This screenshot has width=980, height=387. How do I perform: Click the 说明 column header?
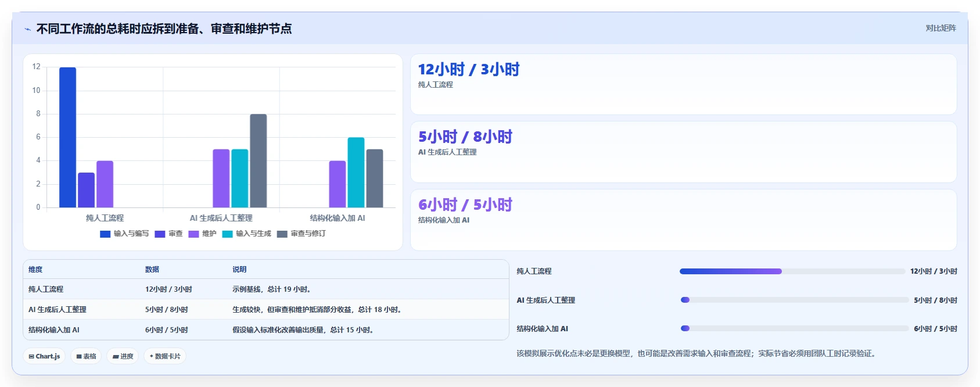click(239, 270)
